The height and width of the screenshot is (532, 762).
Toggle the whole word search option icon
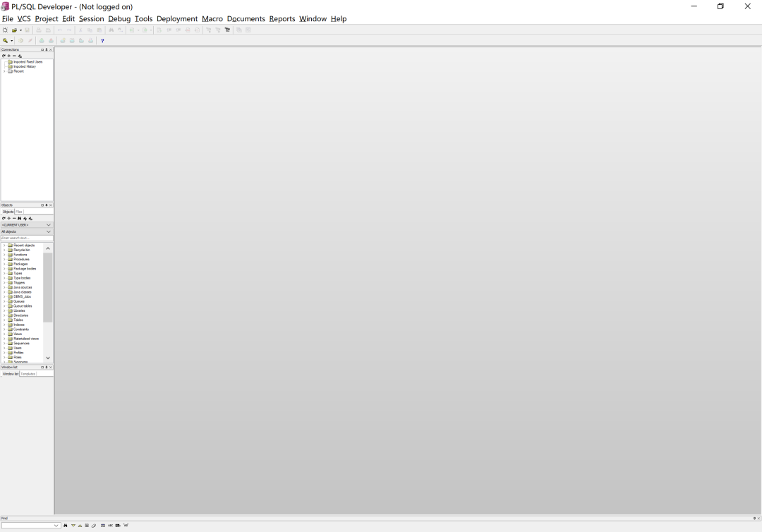click(x=118, y=525)
